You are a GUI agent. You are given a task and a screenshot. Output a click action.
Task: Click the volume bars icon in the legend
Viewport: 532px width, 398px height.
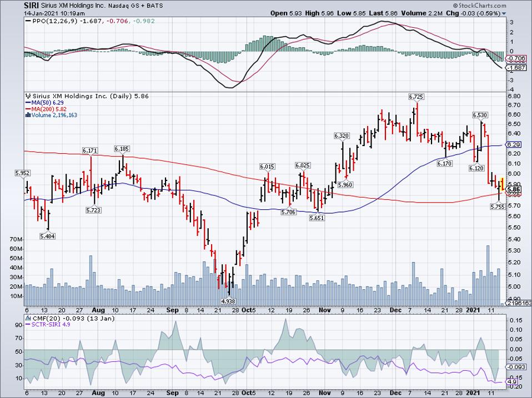tap(28, 115)
